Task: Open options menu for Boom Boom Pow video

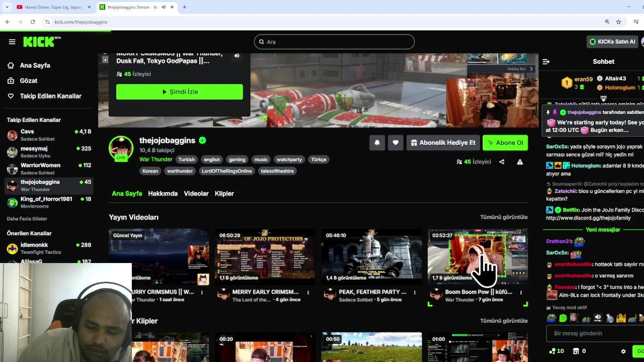Action: coord(521,292)
